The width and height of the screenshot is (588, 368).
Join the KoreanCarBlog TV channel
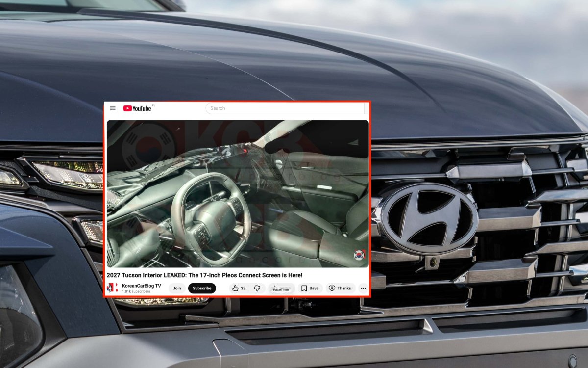pos(177,289)
